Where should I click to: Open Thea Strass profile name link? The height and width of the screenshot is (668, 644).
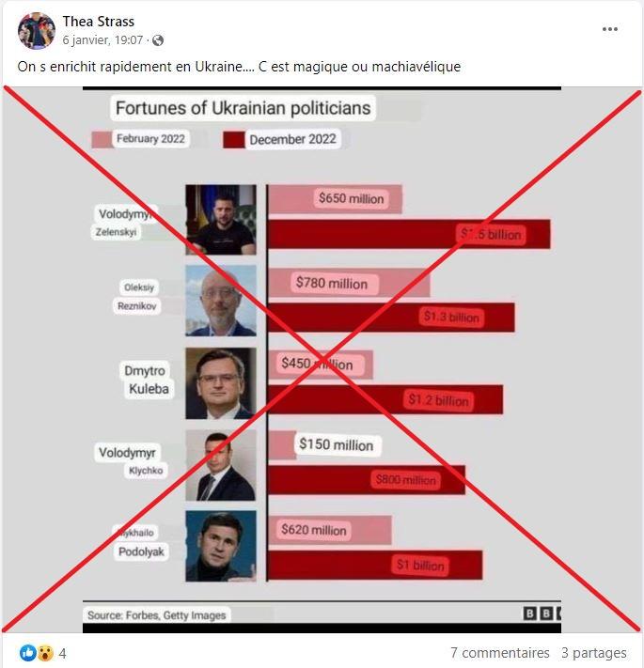(x=99, y=22)
